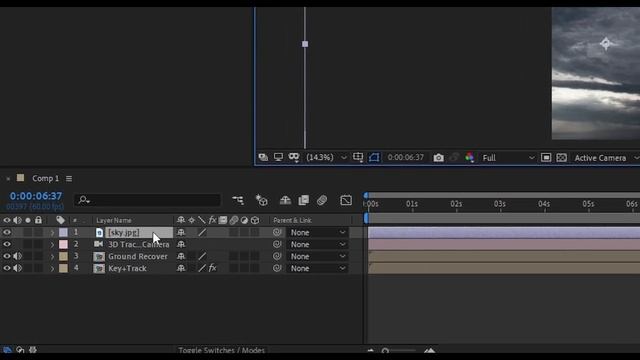Click the pick whip for Key+Track layer

tap(277, 268)
